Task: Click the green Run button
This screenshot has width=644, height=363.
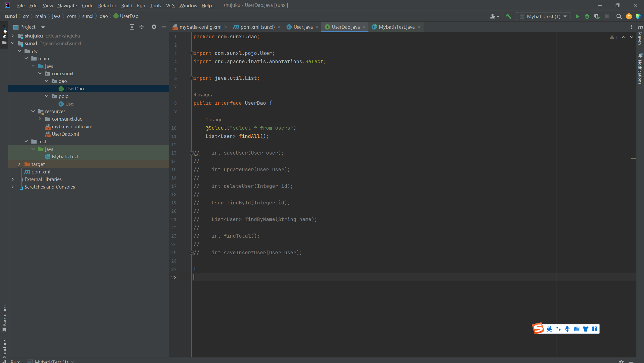Action: [x=577, y=16]
